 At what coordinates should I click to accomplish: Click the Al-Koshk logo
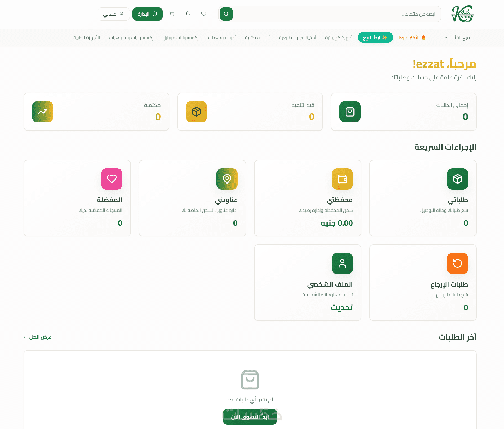click(x=462, y=14)
